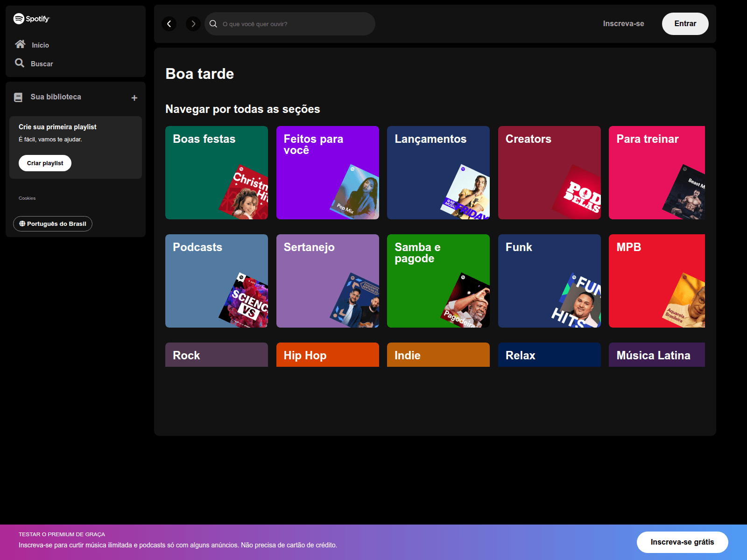This screenshot has height=560, width=747.
Task: Open Sua biblioteca panel
Action: coord(56,97)
